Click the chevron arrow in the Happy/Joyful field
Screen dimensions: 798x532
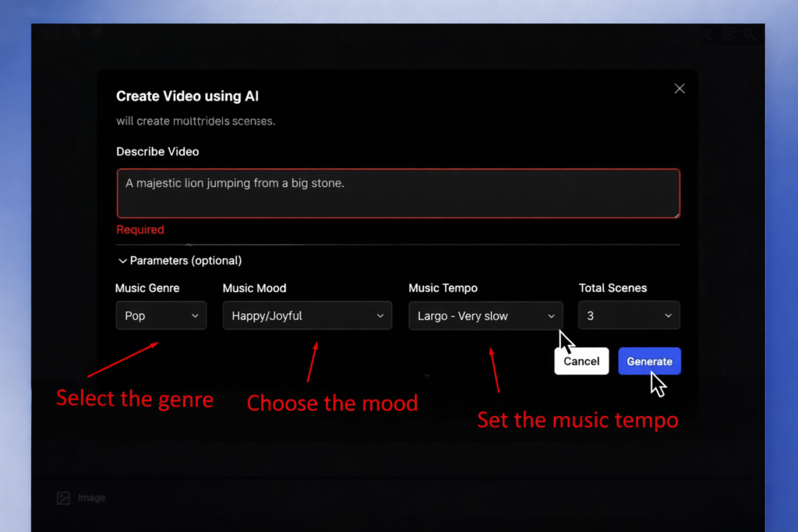point(380,316)
